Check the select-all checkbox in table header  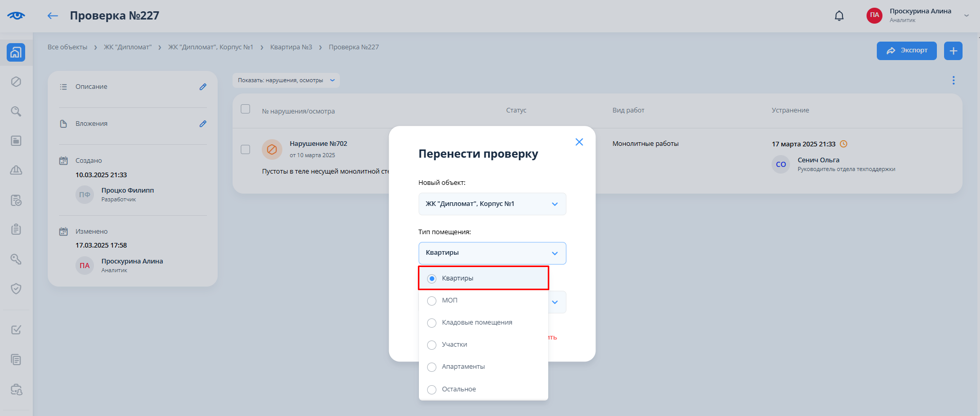click(x=245, y=109)
